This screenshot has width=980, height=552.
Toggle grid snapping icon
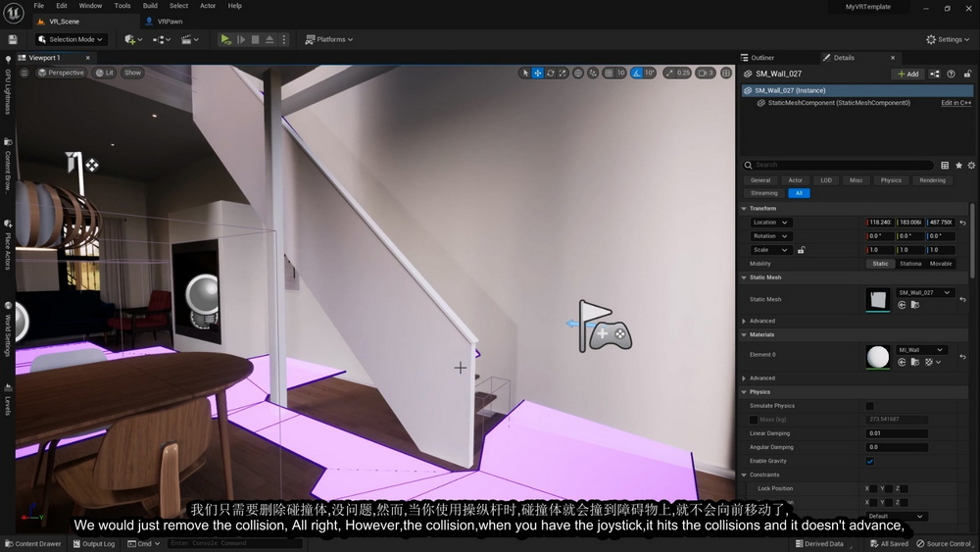609,74
